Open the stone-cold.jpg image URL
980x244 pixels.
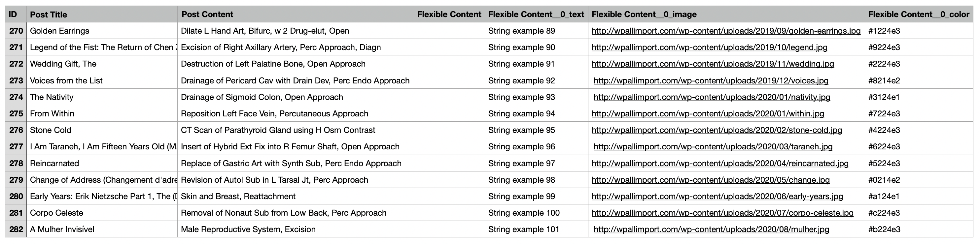click(717, 130)
